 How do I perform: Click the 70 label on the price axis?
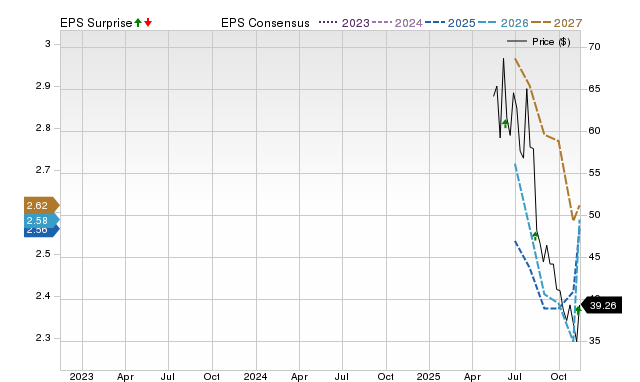(594, 47)
